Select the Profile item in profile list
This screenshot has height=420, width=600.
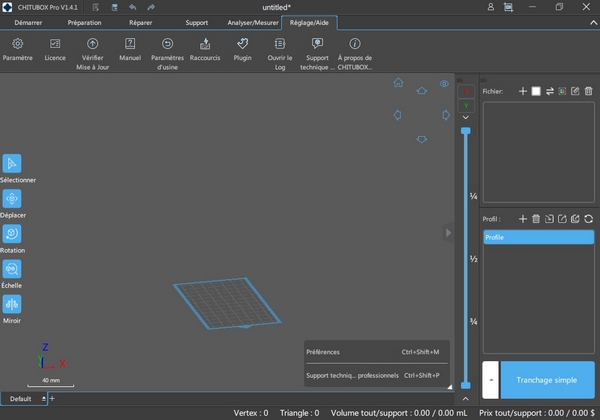click(539, 237)
